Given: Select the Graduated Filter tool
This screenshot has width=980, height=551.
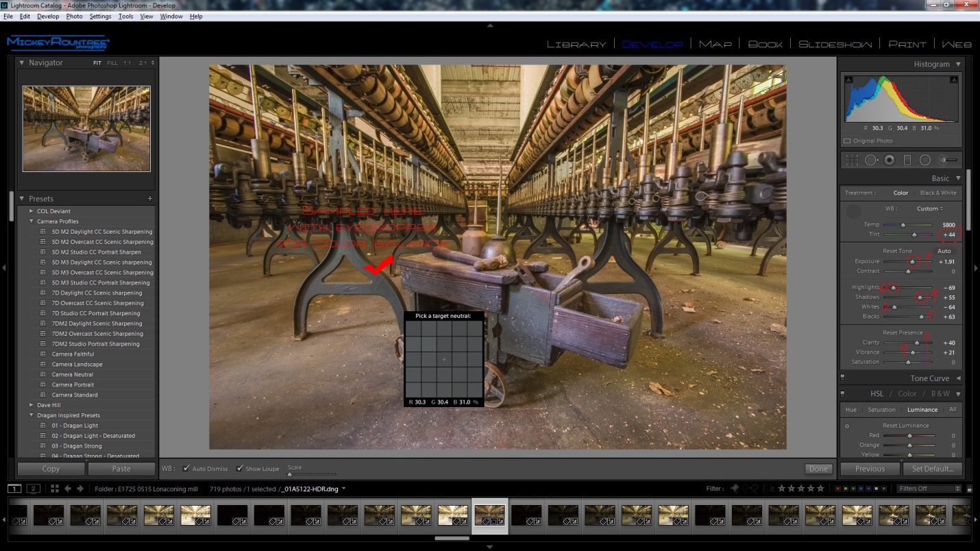Looking at the screenshot, I should [907, 160].
